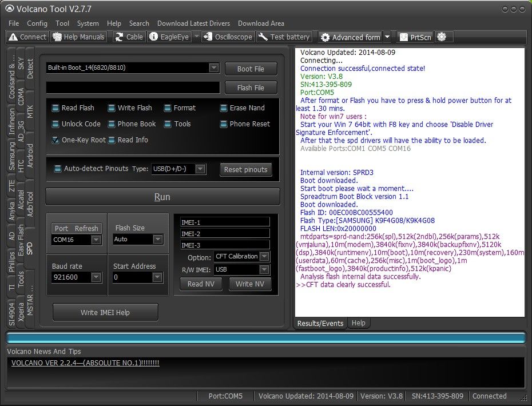Image resolution: width=532 pixels, height=406 pixels.
Task: Open the R/W IMEI USB dropdown
Action: click(x=264, y=270)
